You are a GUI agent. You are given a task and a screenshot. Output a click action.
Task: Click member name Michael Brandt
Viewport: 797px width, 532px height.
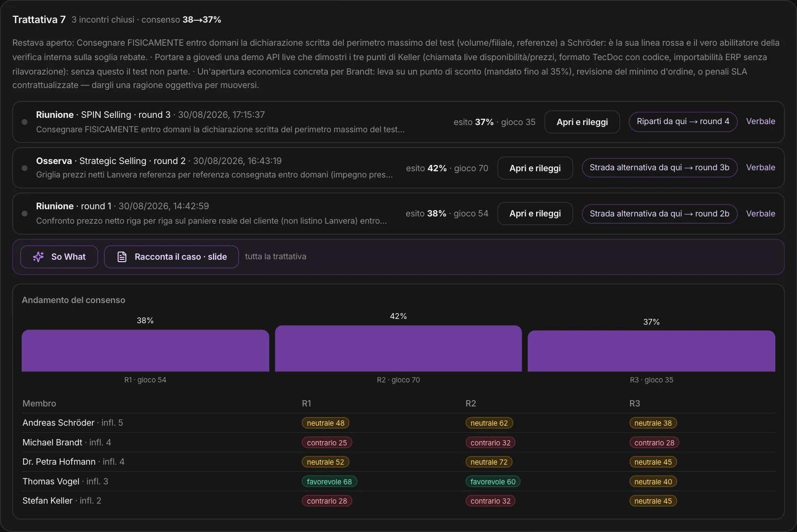pyautogui.click(x=52, y=442)
